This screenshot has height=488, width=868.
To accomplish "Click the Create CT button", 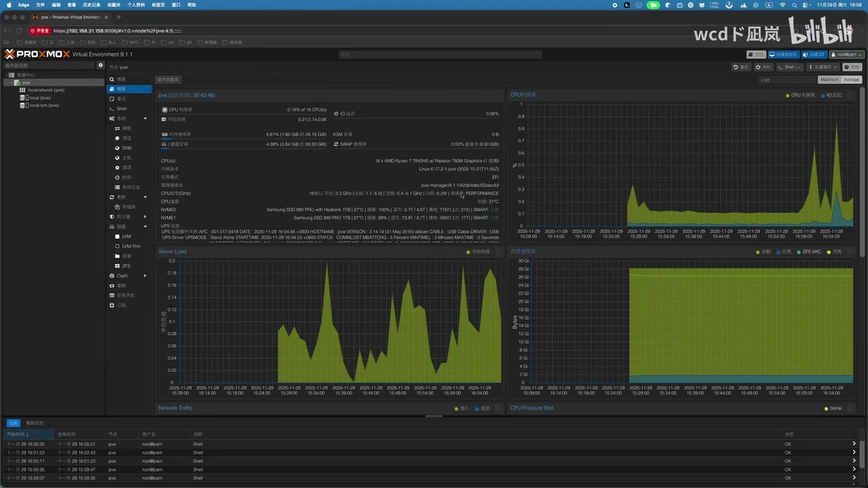I will (814, 54).
